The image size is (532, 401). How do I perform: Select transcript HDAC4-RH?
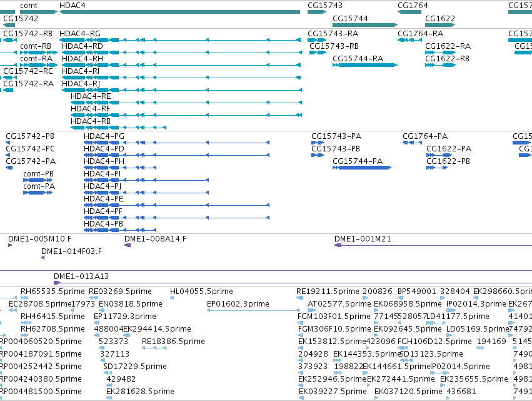(x=83, y=59)
